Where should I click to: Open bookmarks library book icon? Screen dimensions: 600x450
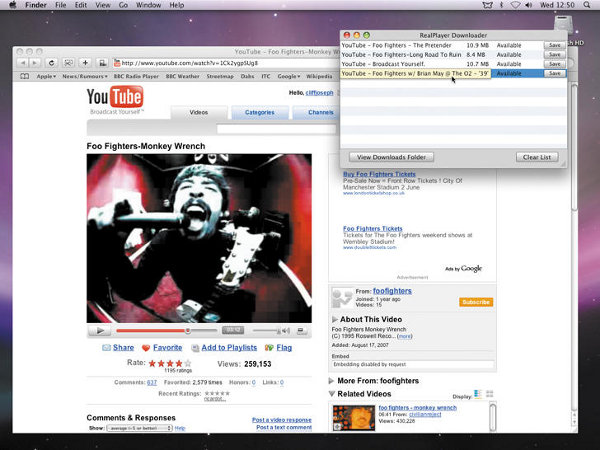tap(24, 76)
